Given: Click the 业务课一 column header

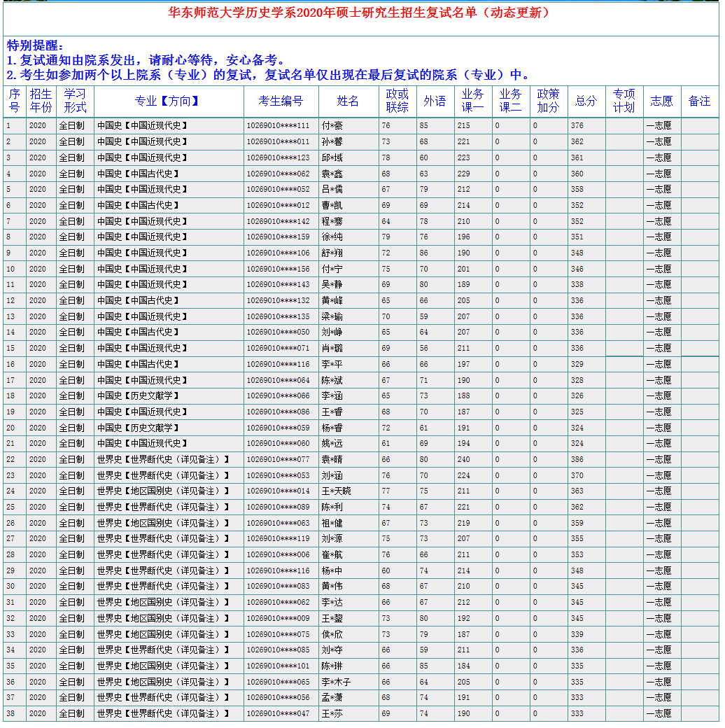Looking at the screenshot, I should (x=472, y=101).
